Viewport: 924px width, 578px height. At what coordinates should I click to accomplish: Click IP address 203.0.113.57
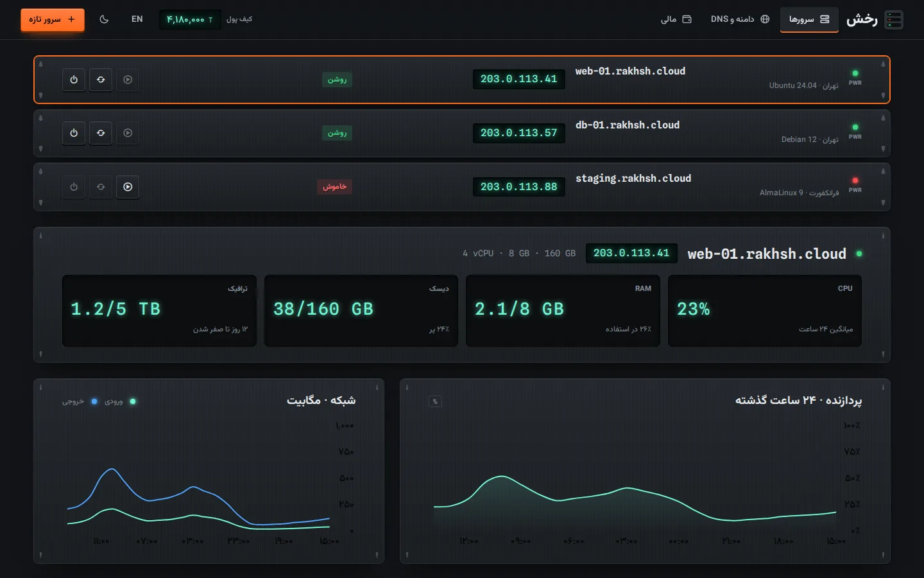(x=518, y=133)
